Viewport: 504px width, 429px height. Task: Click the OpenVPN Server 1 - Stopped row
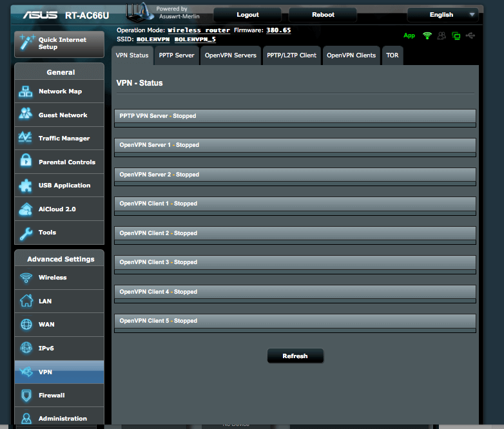(x=295, y=145)
